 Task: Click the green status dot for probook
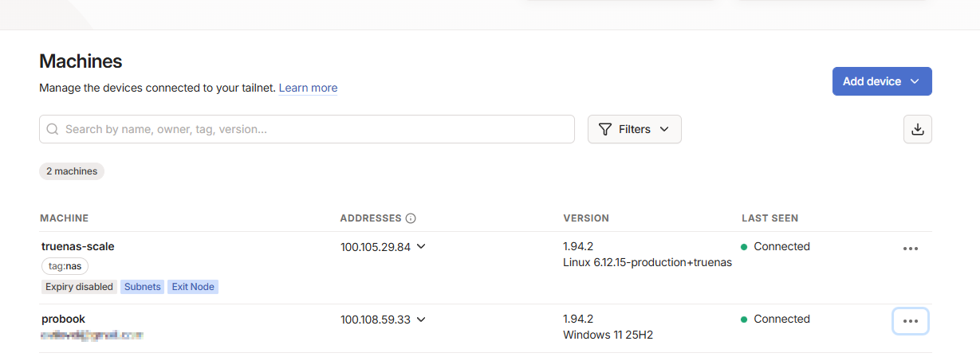click(x=744, y=320)
